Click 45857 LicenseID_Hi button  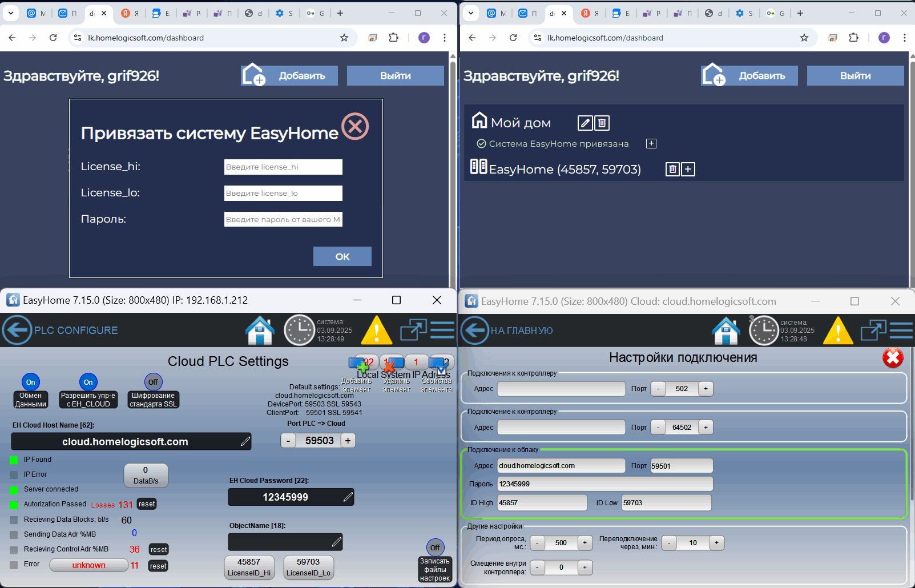(x=249, y=567)
